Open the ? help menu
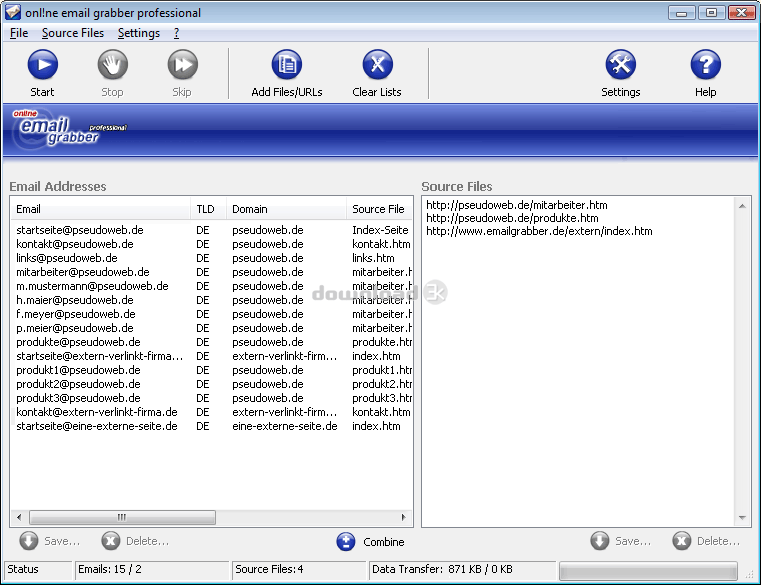761x585 pixels. pyautogui.click(x=176, y=33)
